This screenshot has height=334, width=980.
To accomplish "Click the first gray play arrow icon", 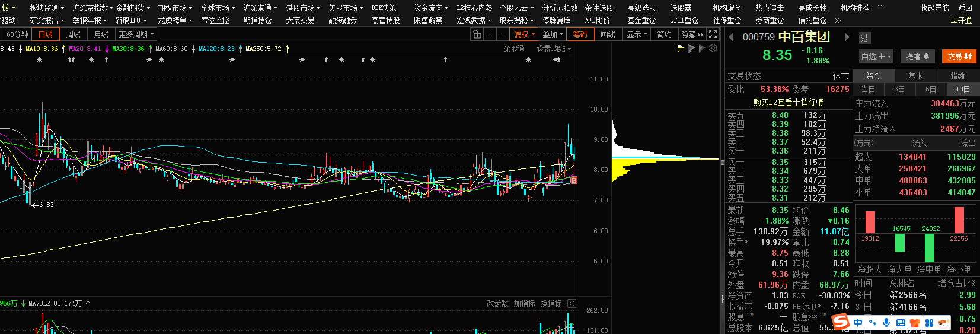I will (691, 49).
